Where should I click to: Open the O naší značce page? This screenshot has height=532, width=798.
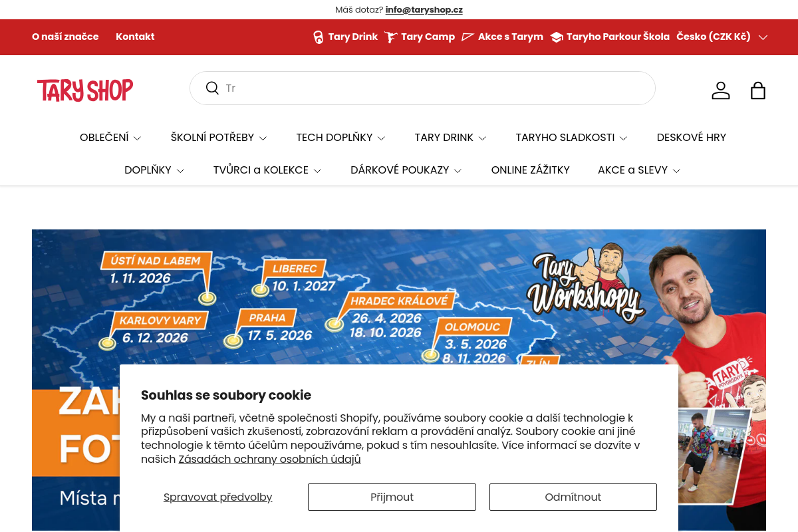pyautogui.click(x=65, y=37)
